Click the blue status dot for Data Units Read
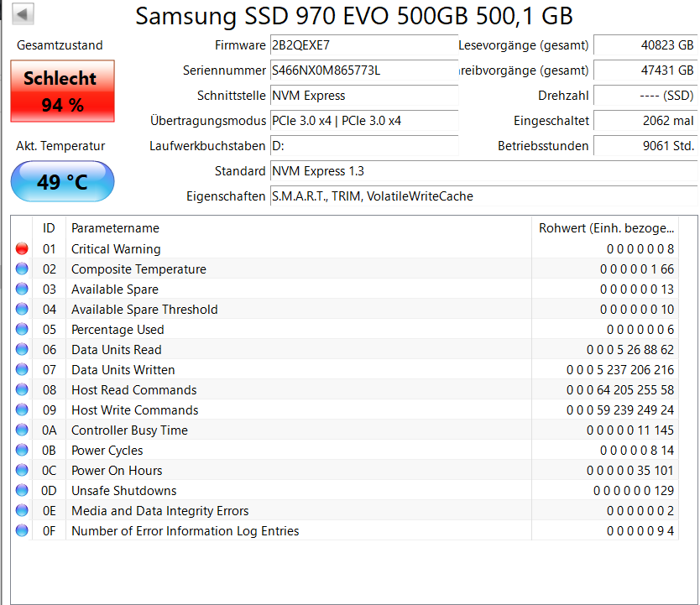Screen dimensions: 700x605 point(22,349)
